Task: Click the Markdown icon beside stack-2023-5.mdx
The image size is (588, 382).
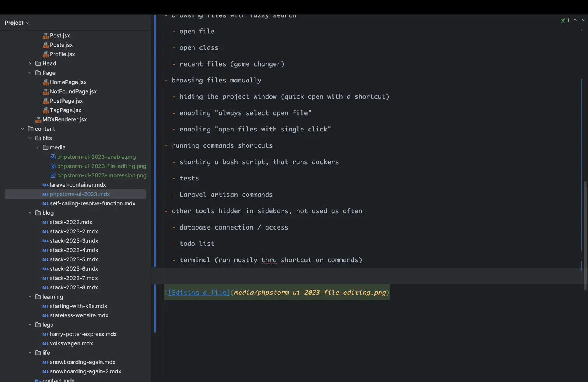Action: click(45, 259)
